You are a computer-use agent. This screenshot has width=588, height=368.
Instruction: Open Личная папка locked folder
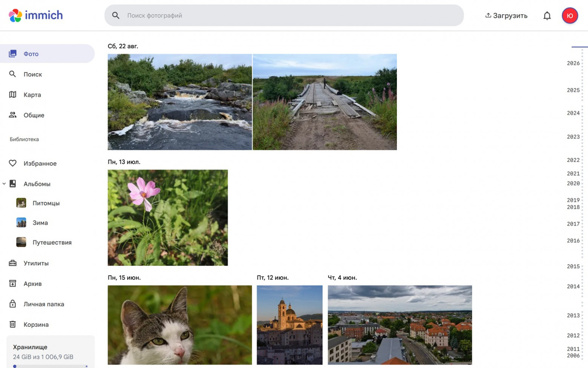[x=47, y=304]
